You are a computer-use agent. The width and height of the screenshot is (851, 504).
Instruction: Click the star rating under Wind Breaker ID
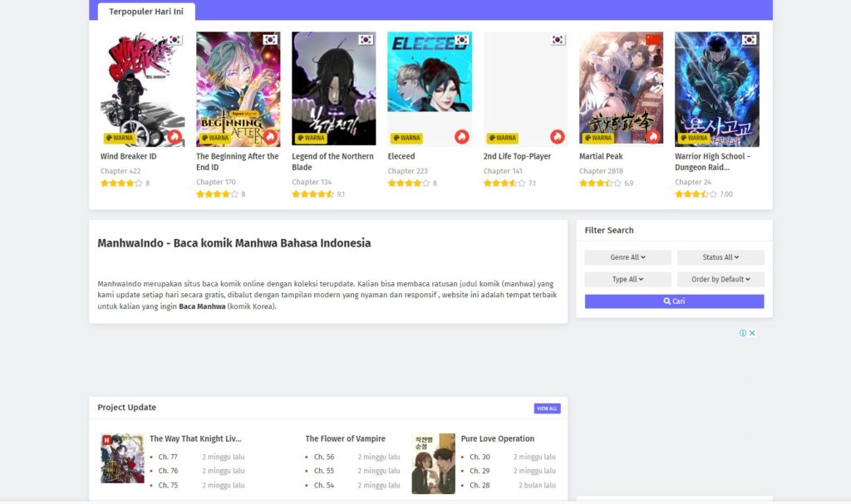[x=121, y=183]
